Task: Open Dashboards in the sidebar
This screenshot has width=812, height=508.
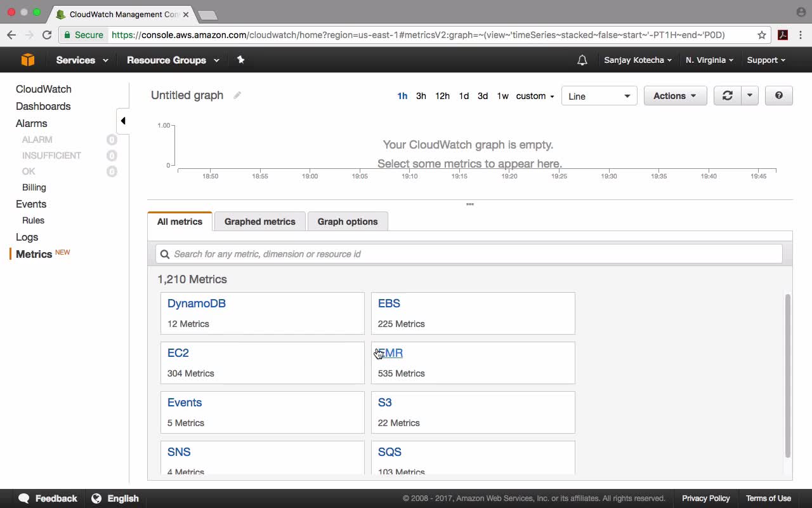Action: [x=43, y=107]
